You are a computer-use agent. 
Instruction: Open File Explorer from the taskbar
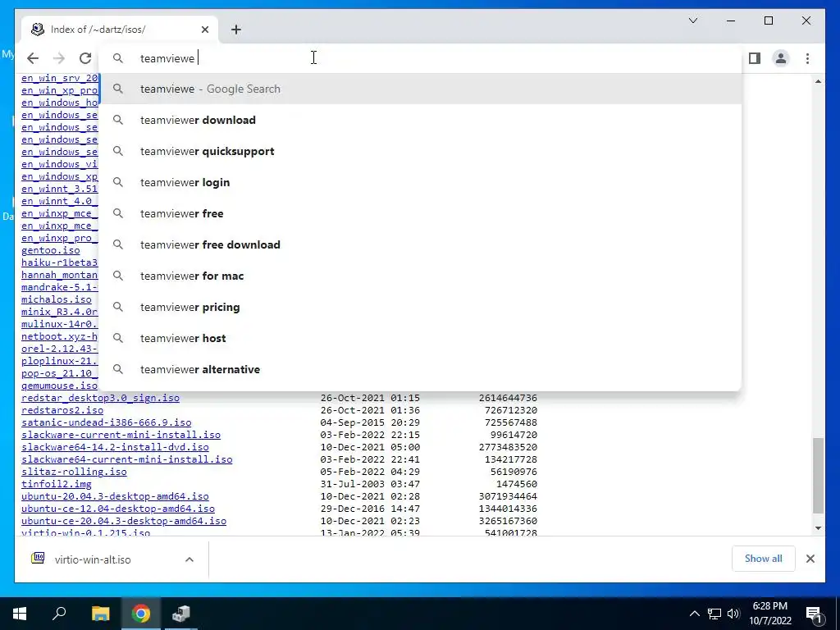[x=100, y=614]
